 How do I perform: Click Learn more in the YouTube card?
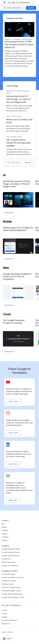(14, 401)
